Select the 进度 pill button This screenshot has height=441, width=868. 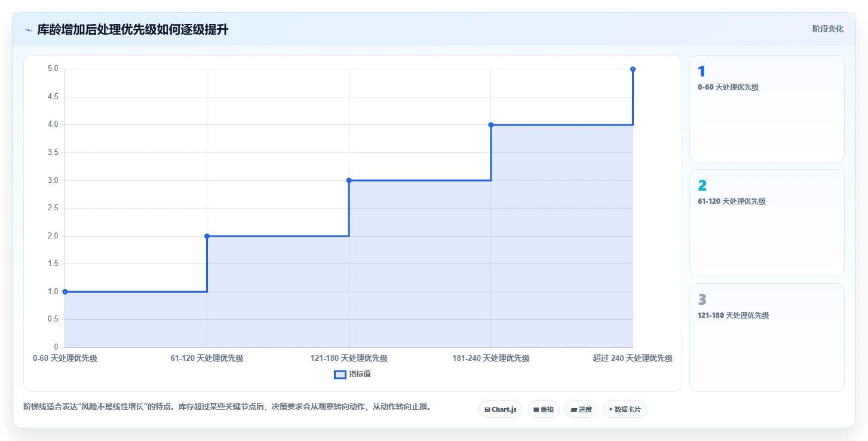pos(581,409)
